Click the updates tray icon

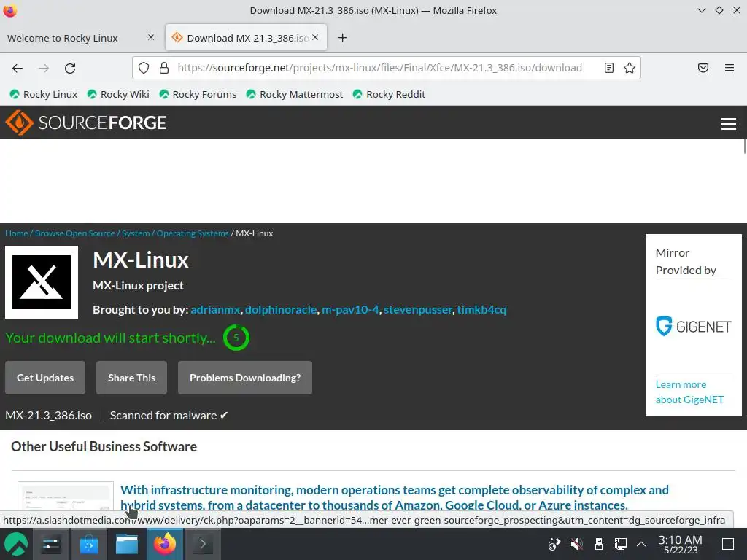554,544
